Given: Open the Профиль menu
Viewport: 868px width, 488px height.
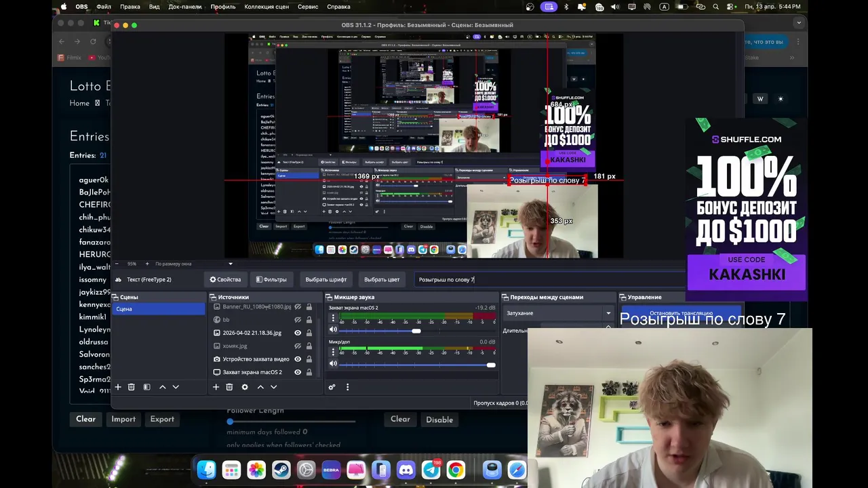Looking at the screenshot, I should pyautogui.click(x=223, y=7).
